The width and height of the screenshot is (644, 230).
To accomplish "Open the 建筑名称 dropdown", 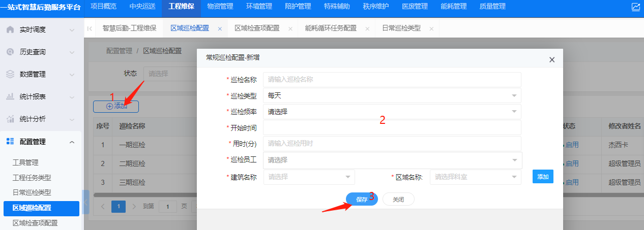I will 309,177.
